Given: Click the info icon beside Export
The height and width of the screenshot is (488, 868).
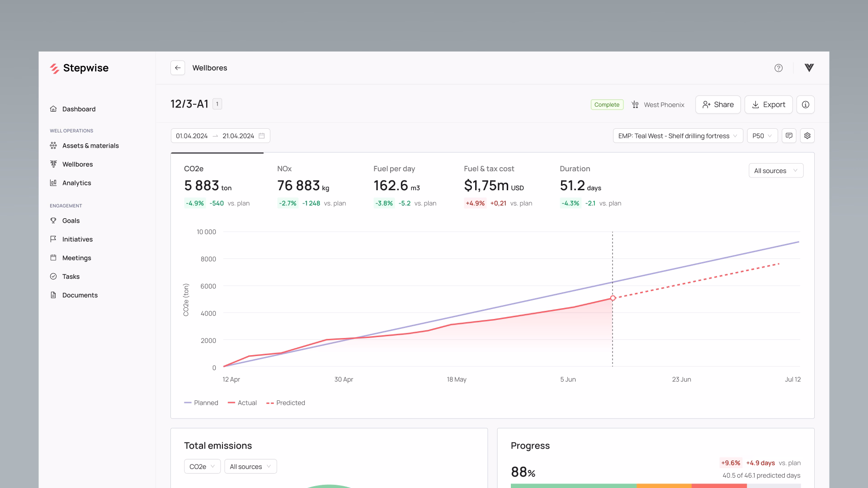Looking at the screenshot, I should tap(805, 104).
